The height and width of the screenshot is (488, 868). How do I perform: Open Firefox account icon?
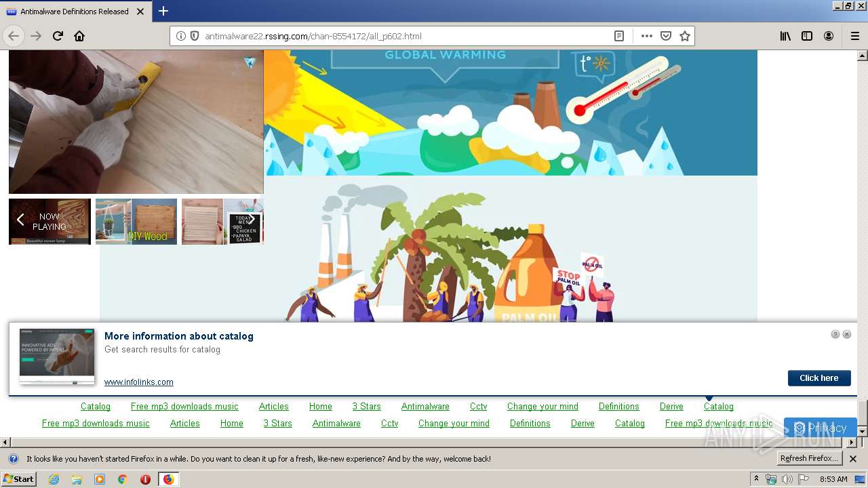pyautogui.click(x=829, y=36)
